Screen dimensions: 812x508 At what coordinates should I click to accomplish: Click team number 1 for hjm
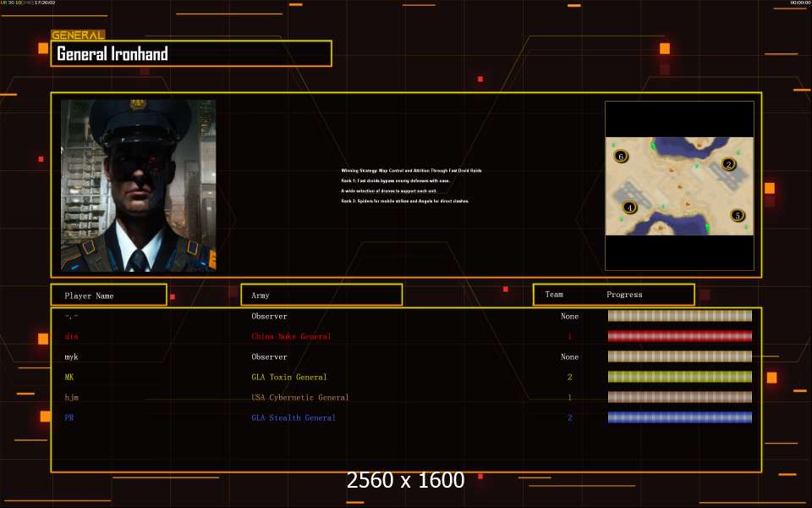pyautogui.click(x=569, y=398)
